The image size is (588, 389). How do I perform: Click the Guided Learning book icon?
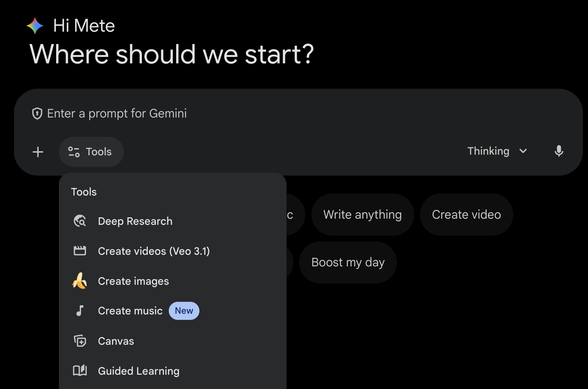(x=80, y=371)
